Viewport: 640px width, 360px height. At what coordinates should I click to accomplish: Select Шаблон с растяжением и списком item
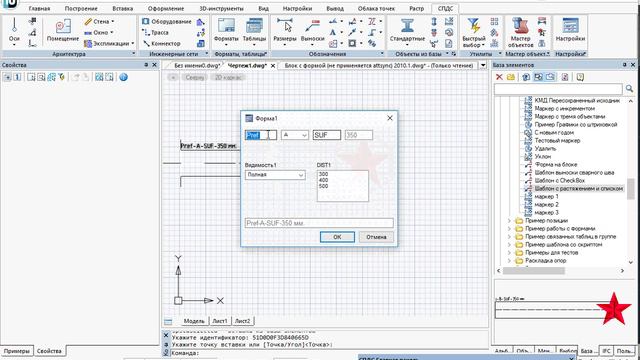coord(578,189)
